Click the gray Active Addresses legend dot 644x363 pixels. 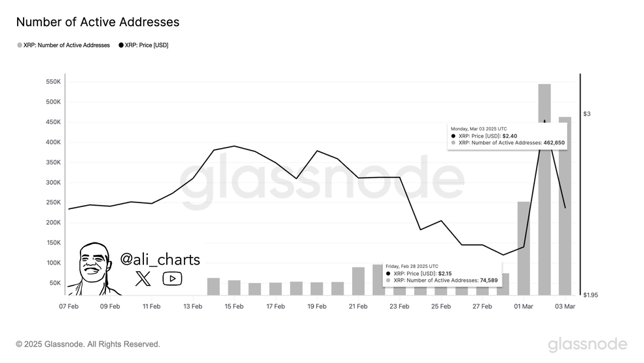(x=19, y=45)
